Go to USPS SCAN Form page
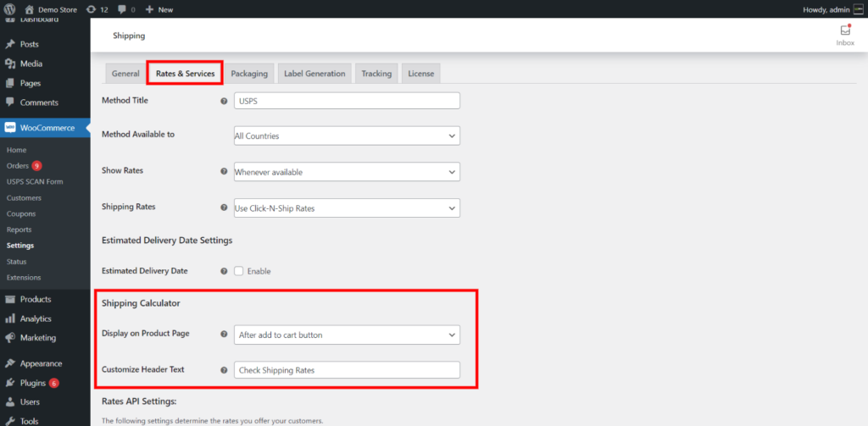The image size is (868, 426). (x=35, y=181)
